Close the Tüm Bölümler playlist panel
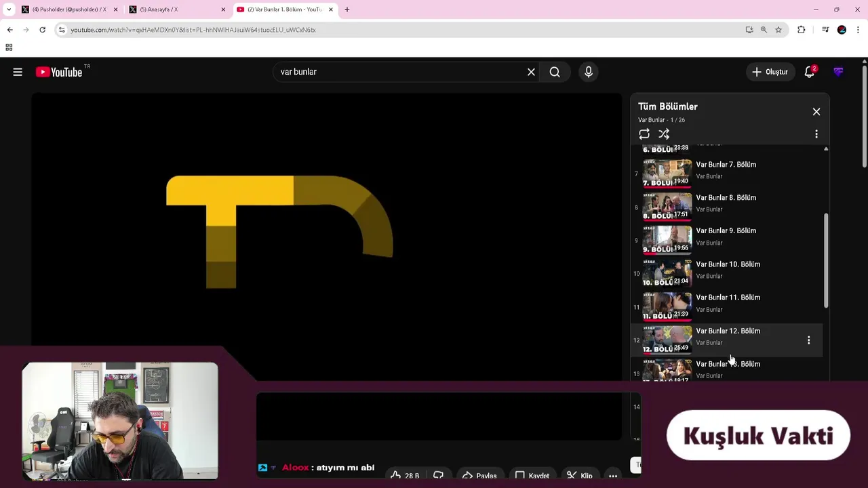 click(x=816, y=112)
